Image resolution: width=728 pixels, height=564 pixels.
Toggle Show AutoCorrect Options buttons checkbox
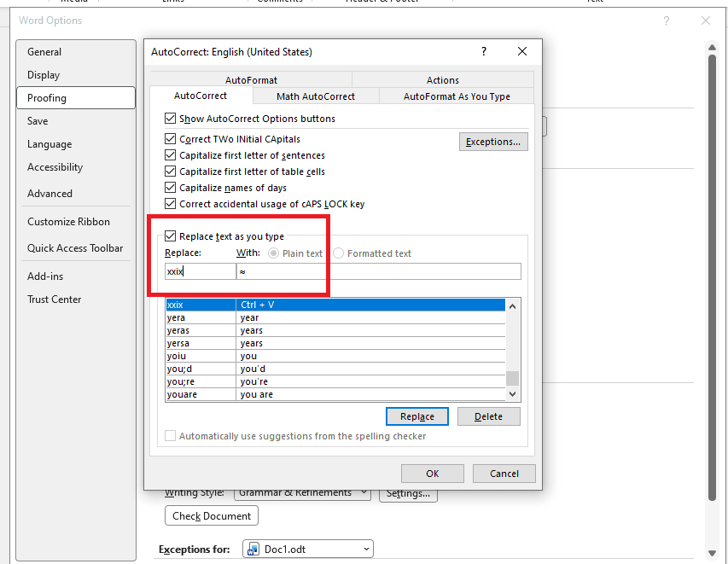(x=171, y=119)
